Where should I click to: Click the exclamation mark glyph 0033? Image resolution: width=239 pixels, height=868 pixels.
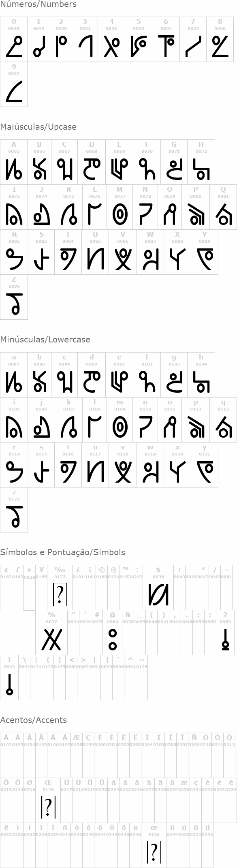9,678
